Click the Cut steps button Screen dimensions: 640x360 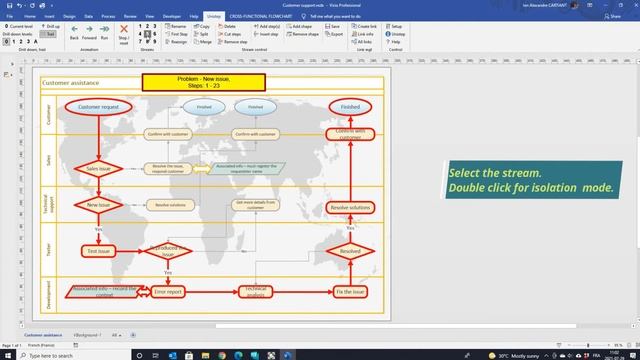(x=229, y=34)
